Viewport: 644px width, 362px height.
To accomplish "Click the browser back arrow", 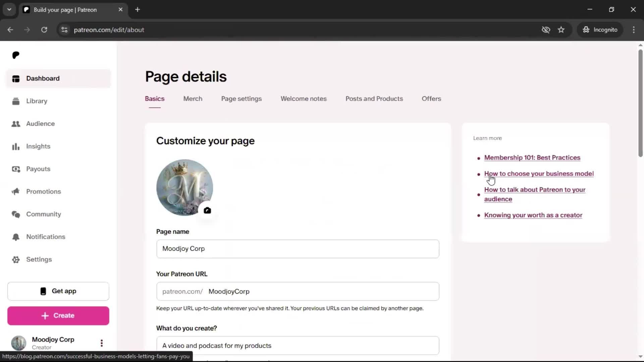I will pyautogui.click(x=10, y=30).
